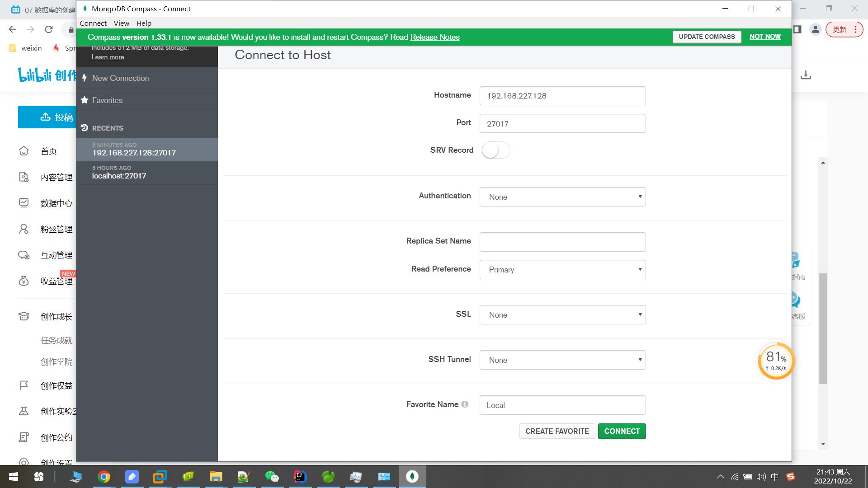Open IntelliJ IDEA from the taskbar
This screenshot has height=488, width=868.
(300, 476)
